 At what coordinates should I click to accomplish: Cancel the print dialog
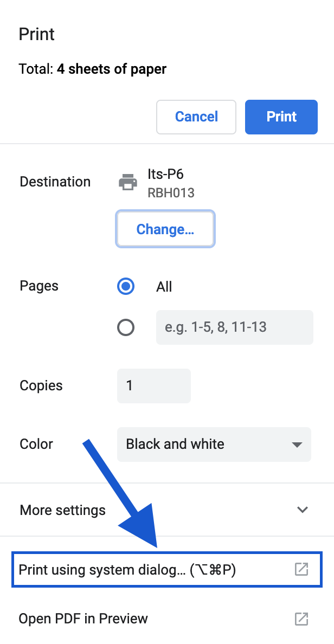tap(196, 117)
